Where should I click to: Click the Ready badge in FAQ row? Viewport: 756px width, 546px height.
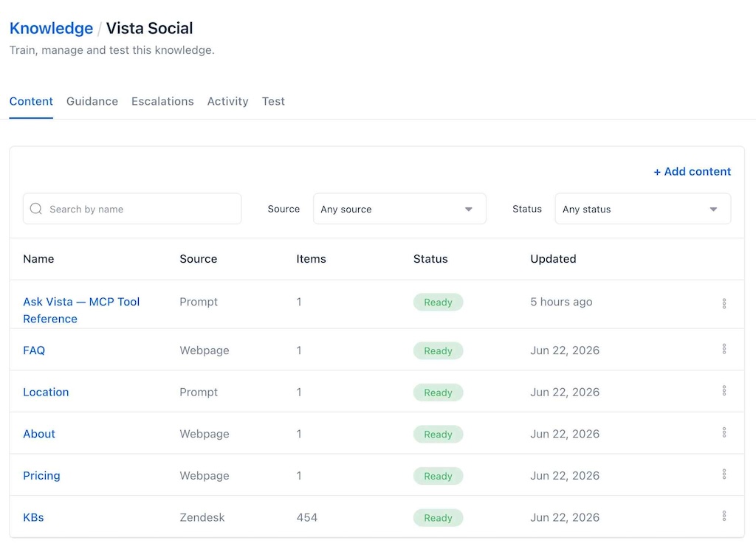[x=438, y=350]
